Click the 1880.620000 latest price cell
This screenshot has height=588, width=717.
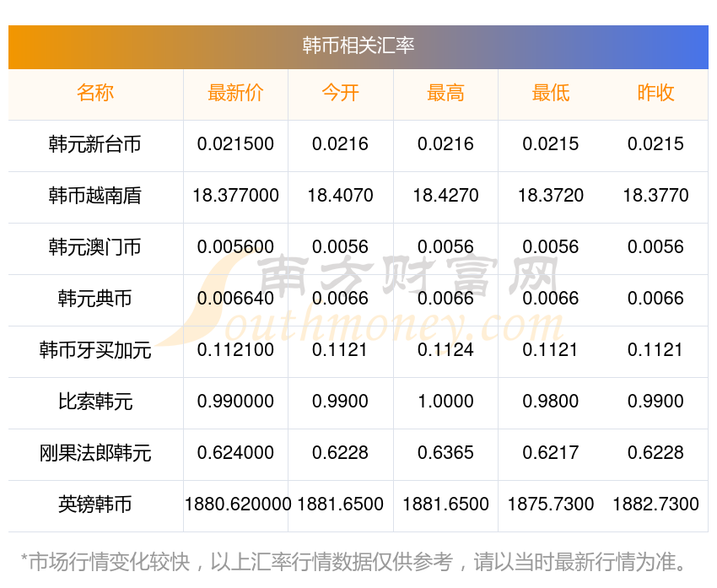(237, 504)
